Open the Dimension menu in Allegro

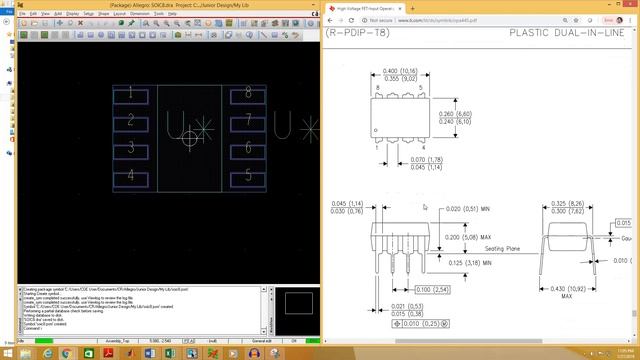coord(140,14)
